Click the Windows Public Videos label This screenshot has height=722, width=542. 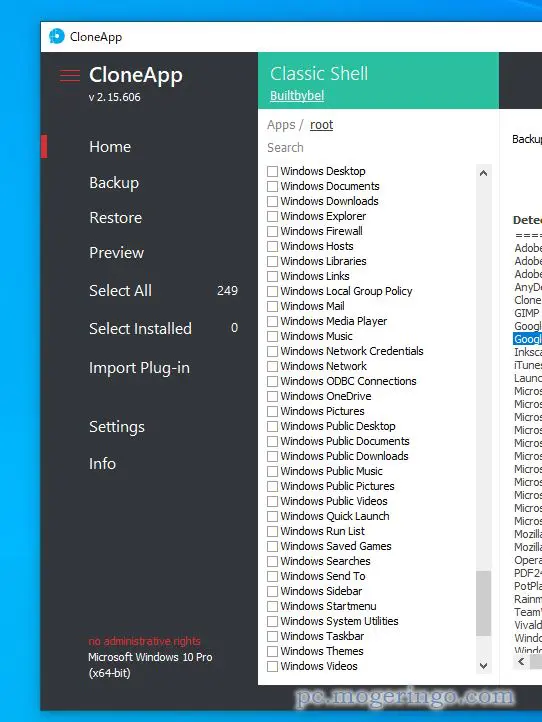pos(334,501)
